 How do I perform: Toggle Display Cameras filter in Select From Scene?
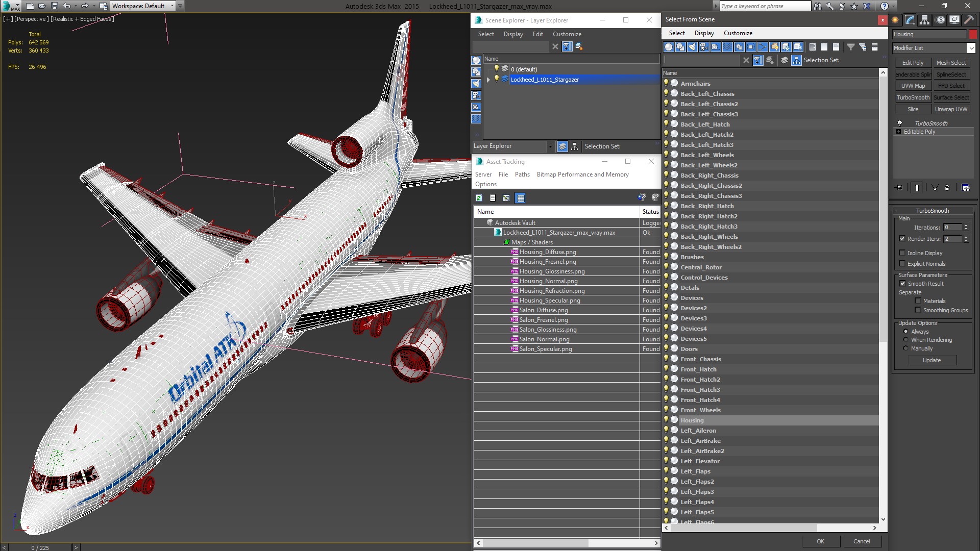click(704, 47)
